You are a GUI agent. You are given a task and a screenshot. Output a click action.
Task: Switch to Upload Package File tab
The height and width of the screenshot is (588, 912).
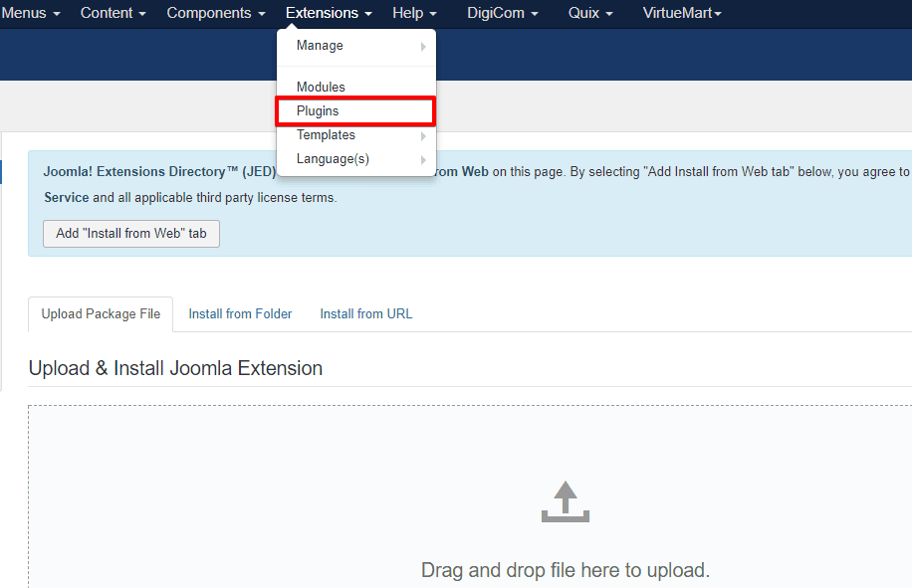(x=101, y=313)
